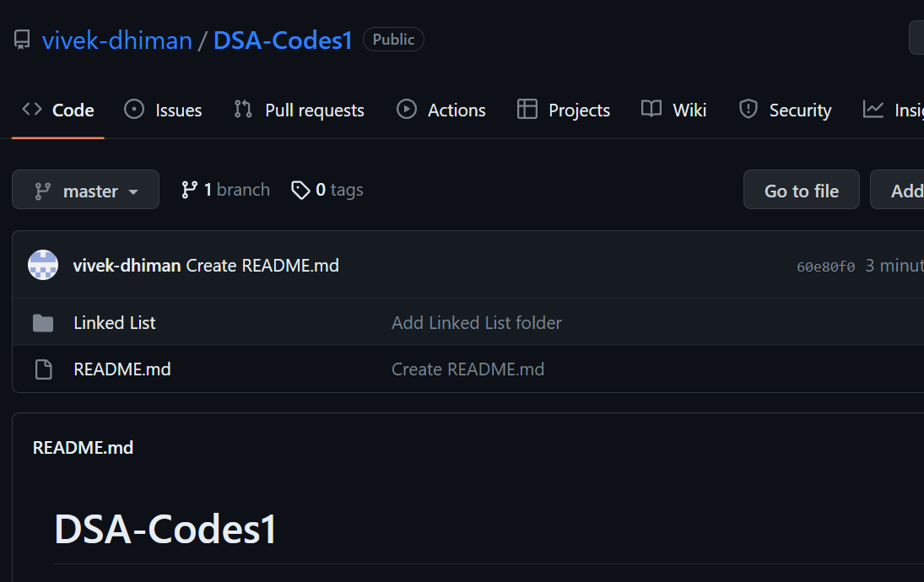Open the Pull requests tab
The width and height of the screenshot is (924, 582).
point(299,110)
